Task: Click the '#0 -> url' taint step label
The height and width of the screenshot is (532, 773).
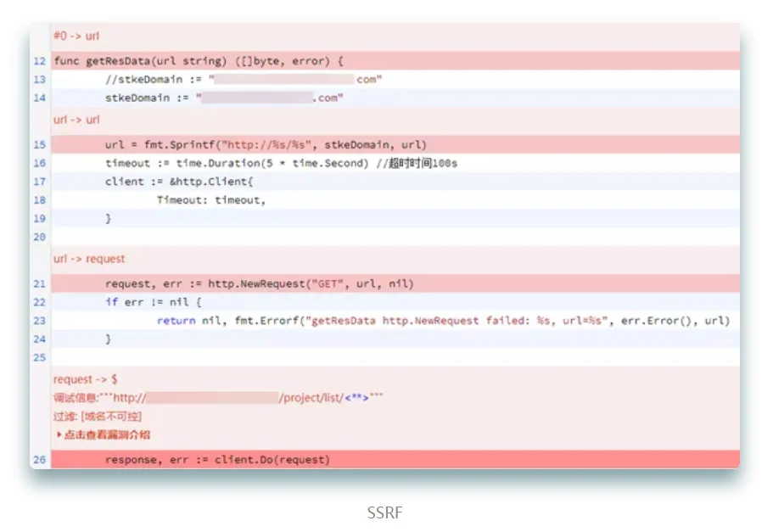Action: pos(76,36)
